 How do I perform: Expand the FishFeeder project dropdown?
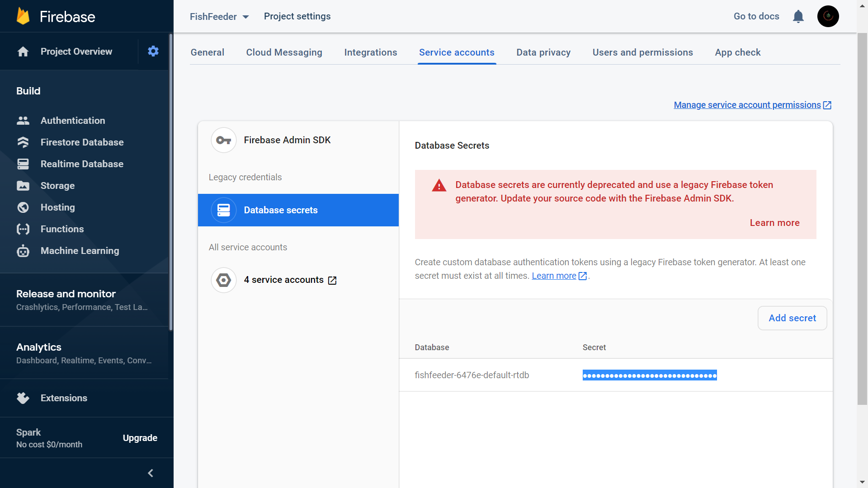(220, 17)
